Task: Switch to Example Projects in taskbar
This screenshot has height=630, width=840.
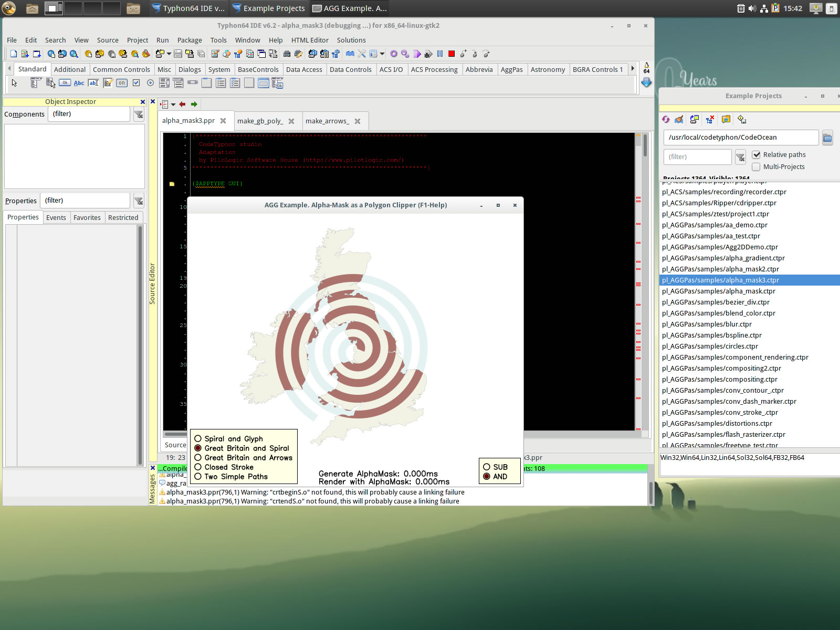Action: (268, 8)
